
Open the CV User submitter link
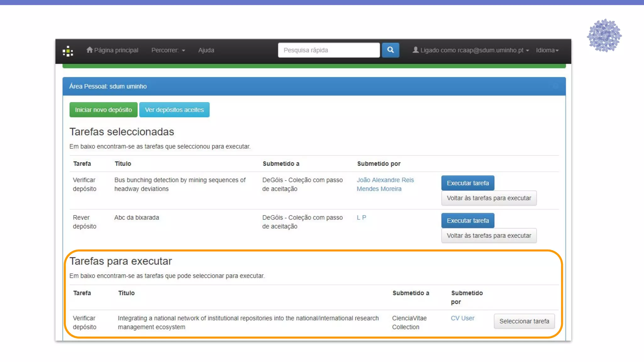click(x=462, y=318)
